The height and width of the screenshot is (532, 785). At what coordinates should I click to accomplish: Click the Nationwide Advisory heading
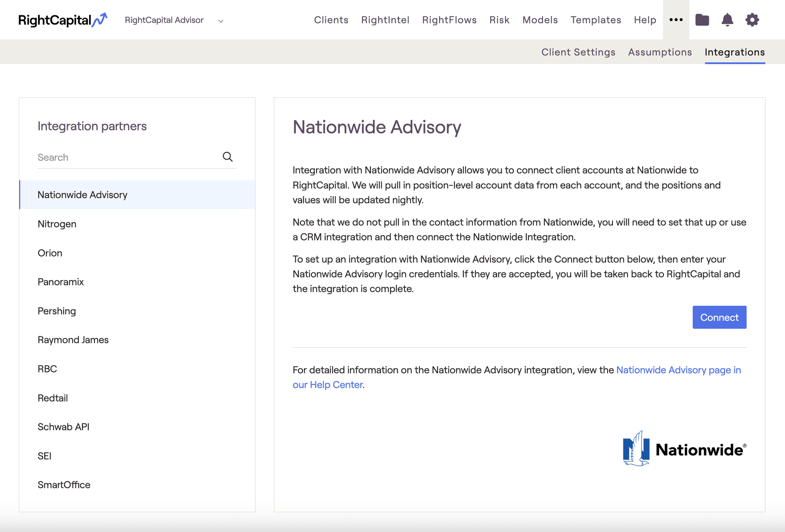coord(377,127)
